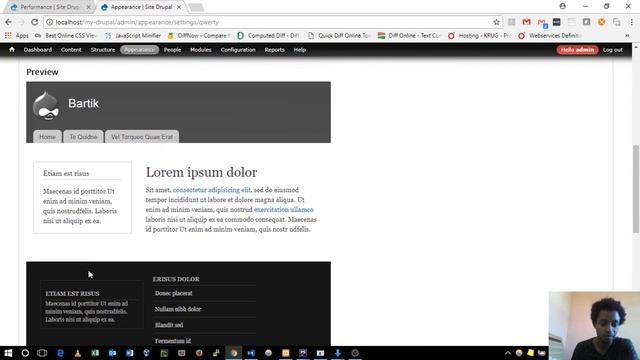Open Configuration in the admin menu
This screenshot has height=360, width=640.
238,50
